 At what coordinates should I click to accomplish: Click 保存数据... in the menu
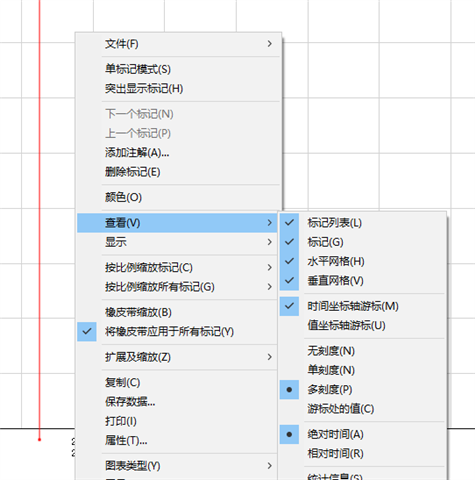coord(178,402)
